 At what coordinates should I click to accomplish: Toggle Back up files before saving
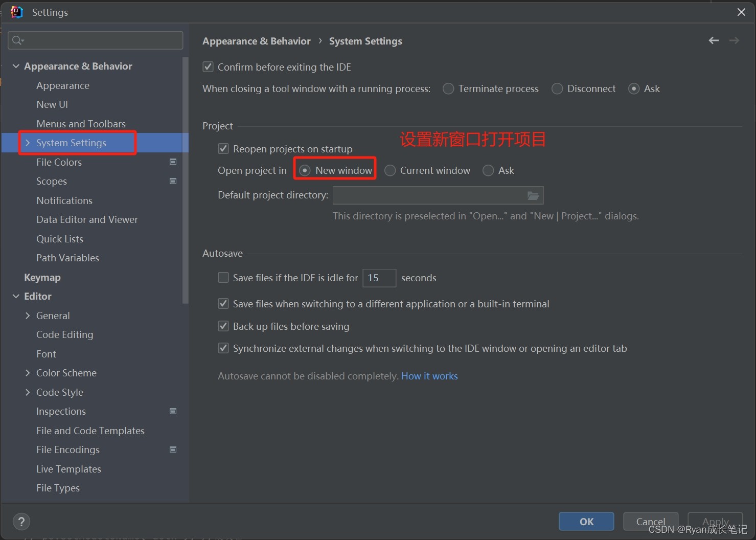[x=223, y=326]
